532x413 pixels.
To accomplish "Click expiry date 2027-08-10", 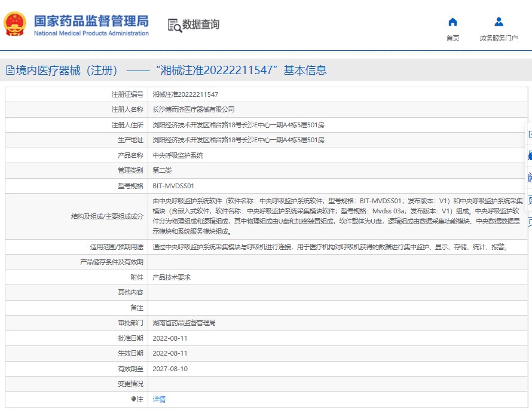I will [170, 369].
